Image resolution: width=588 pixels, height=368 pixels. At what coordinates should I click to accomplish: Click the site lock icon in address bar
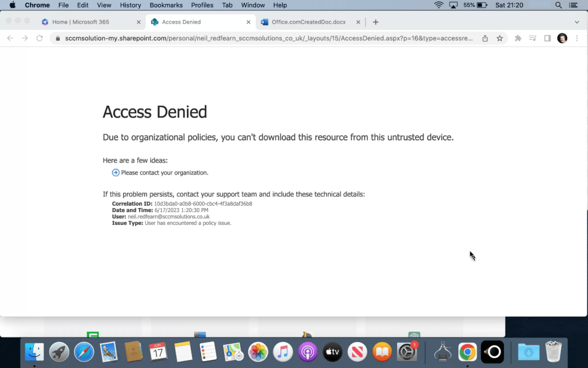pos(57,39)
